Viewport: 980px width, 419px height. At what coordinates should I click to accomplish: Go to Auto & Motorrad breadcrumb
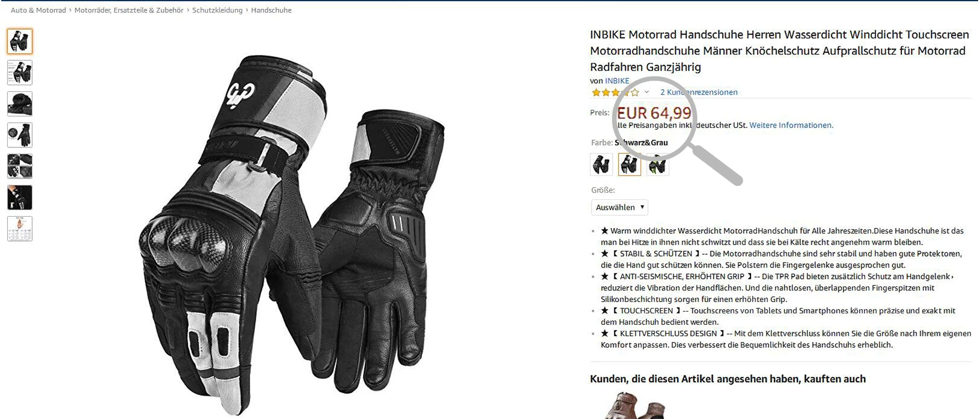click(x=39, y=10)
